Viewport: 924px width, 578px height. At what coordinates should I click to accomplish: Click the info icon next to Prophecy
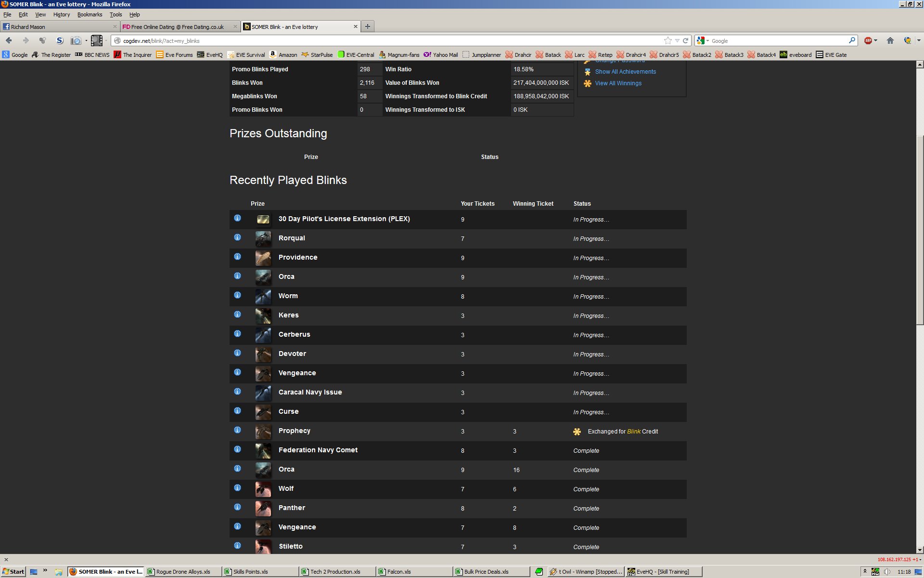[x=237, y=430]
